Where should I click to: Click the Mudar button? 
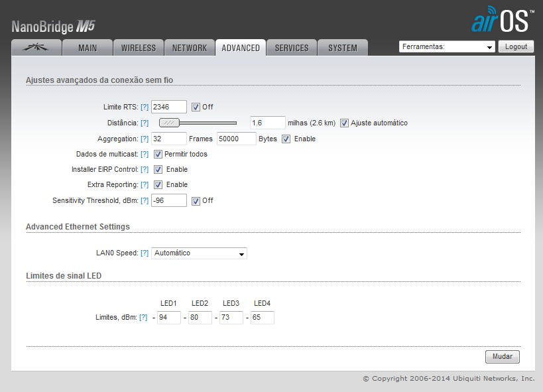pos(503,357)
